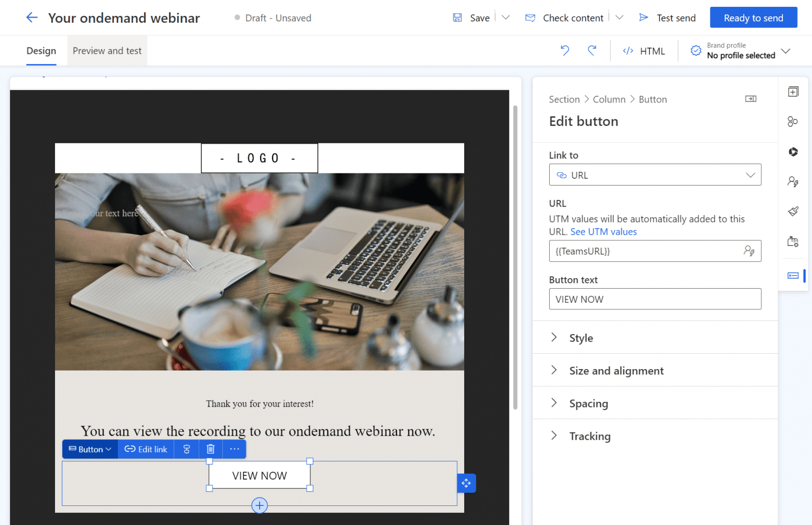Delete the selected button using trash icon
Screen dimensions: 812x525
(x=210, y=449)
